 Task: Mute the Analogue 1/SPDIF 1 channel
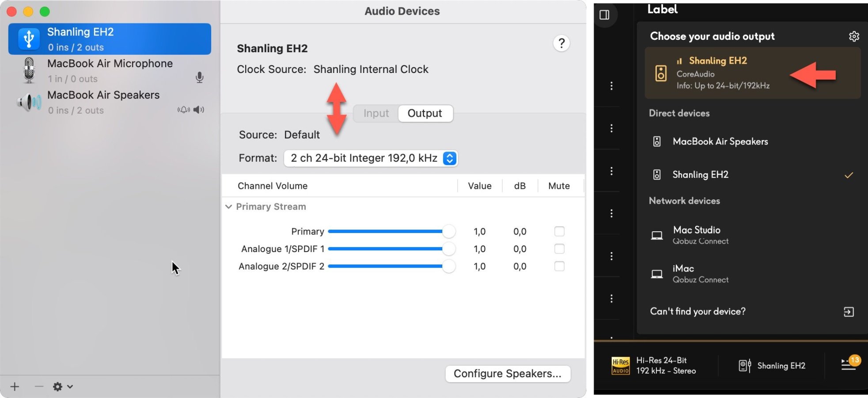coord(559,249)
